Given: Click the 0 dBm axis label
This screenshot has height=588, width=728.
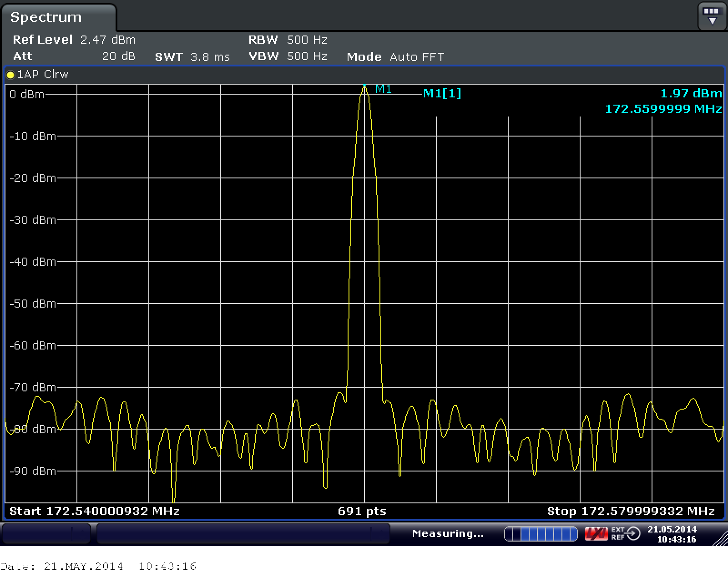Looking at the screenshot, I should click(x=27, y=94).
